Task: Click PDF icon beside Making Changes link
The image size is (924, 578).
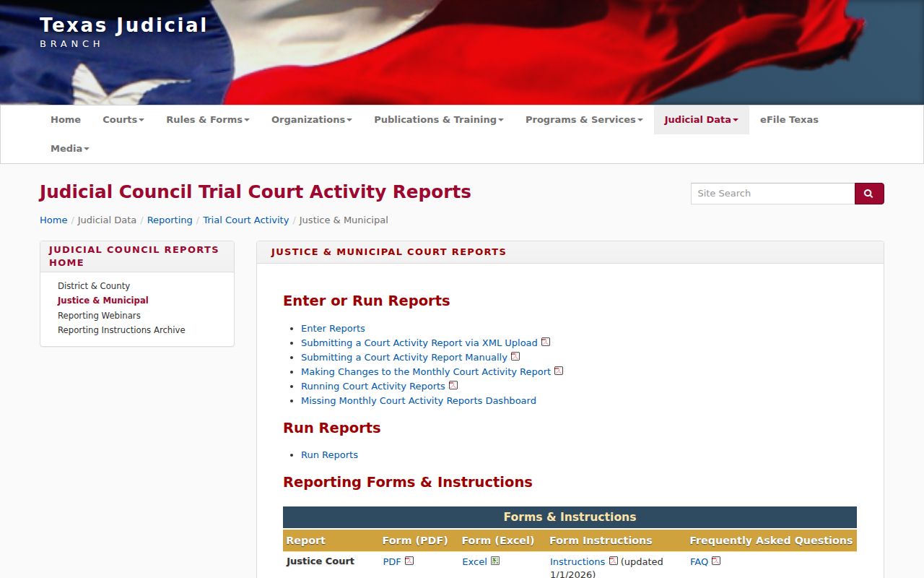Action: pos(559,371)
